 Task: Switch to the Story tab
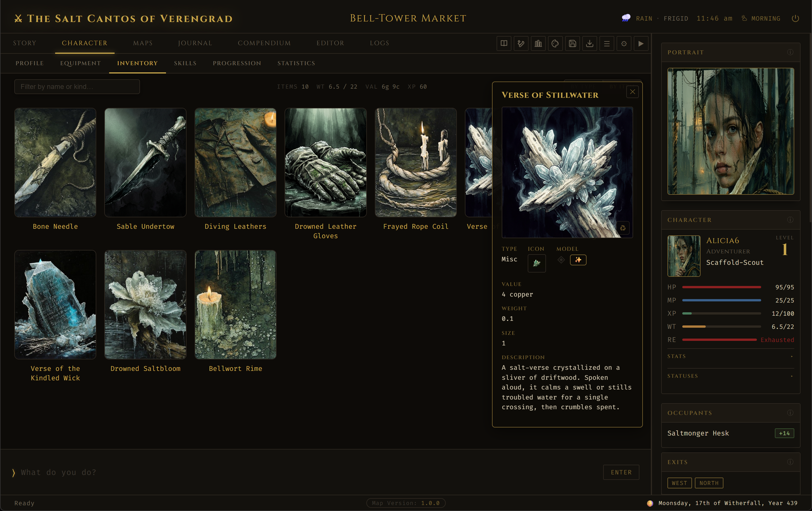click(x=25, y=43)
